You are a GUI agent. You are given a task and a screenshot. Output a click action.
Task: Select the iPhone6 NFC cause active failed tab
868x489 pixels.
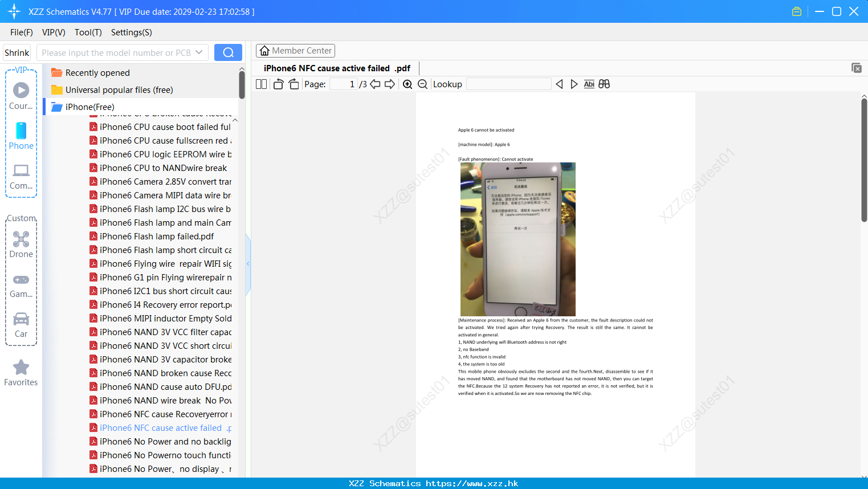[x=337, y=68]
